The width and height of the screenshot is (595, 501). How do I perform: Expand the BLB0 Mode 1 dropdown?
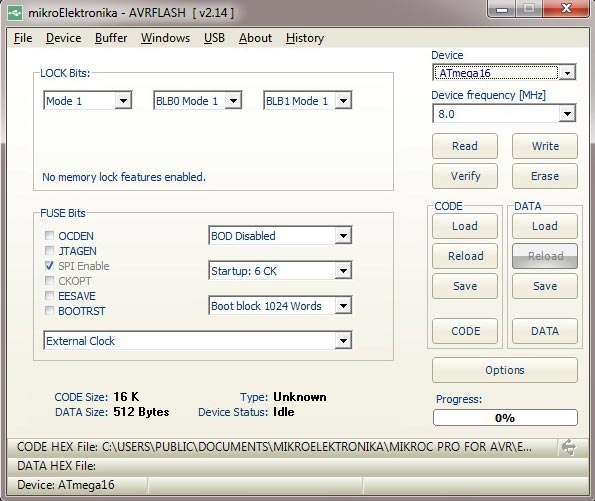[233, 101]
